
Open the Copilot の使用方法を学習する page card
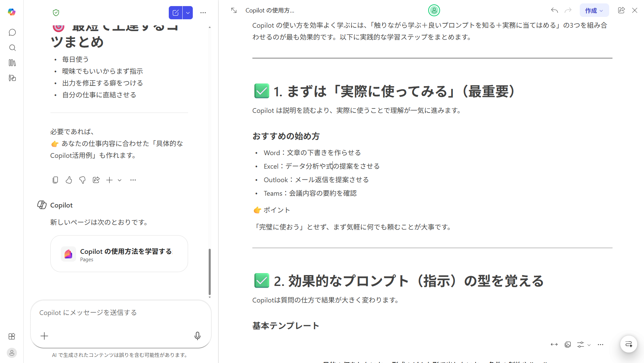(119, 254)
